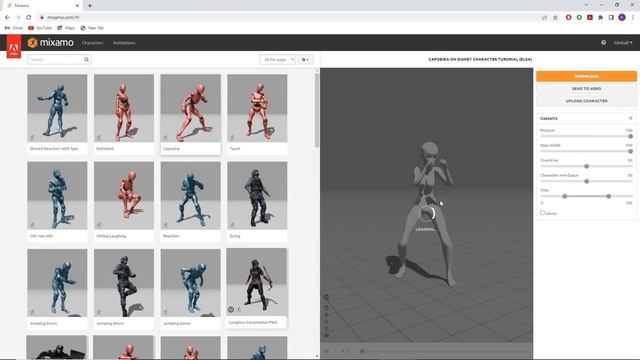Select the Longbow Locomotion Pack thumbnail
640x360 pixels.
coord(256,282)
